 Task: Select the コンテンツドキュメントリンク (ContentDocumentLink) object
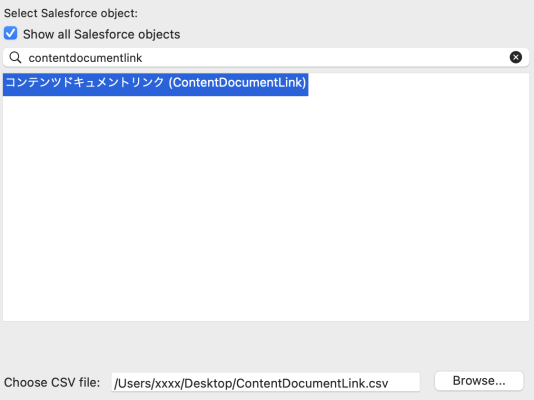click(156, 83)
